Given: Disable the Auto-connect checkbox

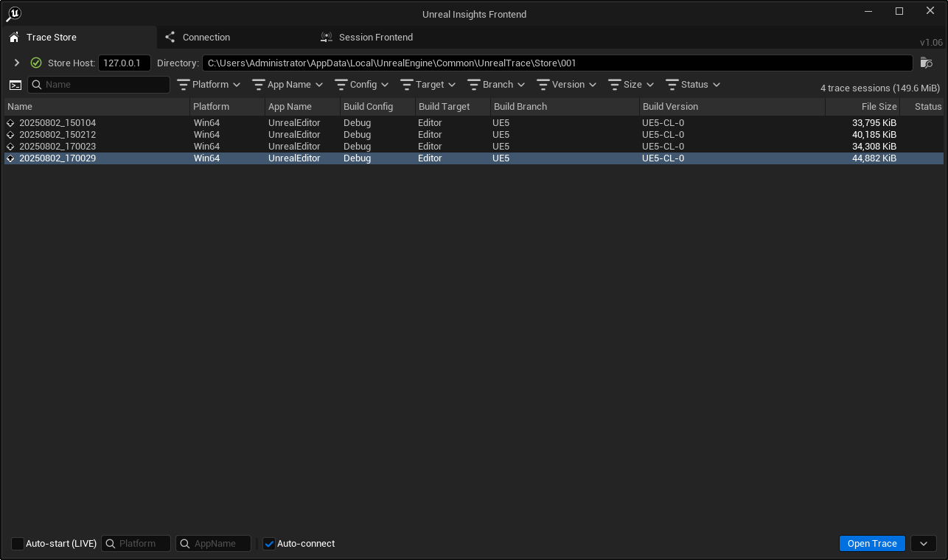Looking at the screenshot, I should 269,544.
